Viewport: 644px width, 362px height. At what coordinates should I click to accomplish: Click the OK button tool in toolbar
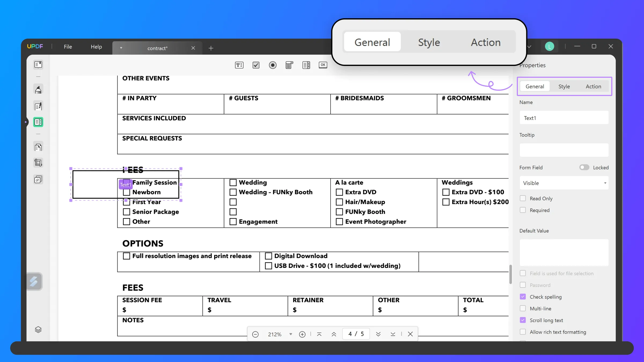click(x=323, y=65)
